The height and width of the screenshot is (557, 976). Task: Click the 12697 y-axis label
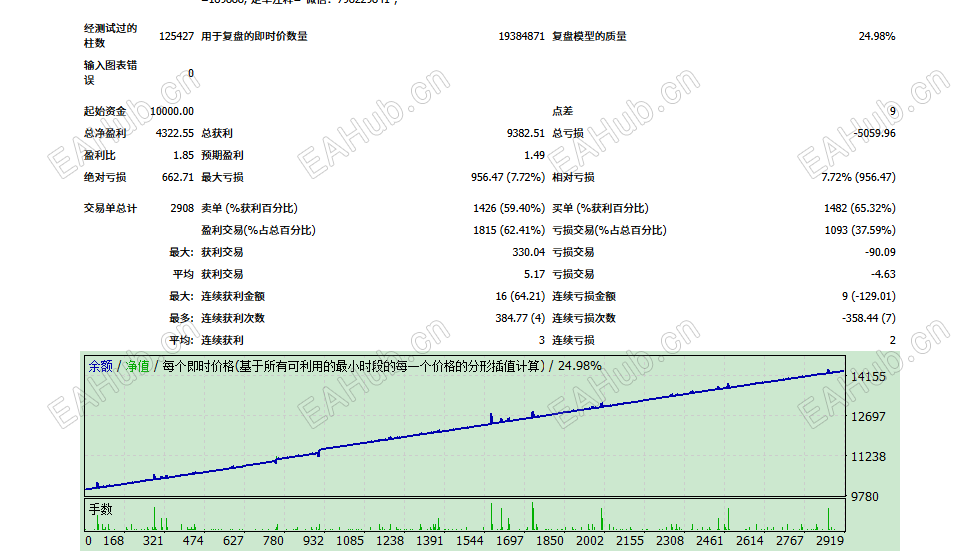pyautogui.click(x=868, y=416)
